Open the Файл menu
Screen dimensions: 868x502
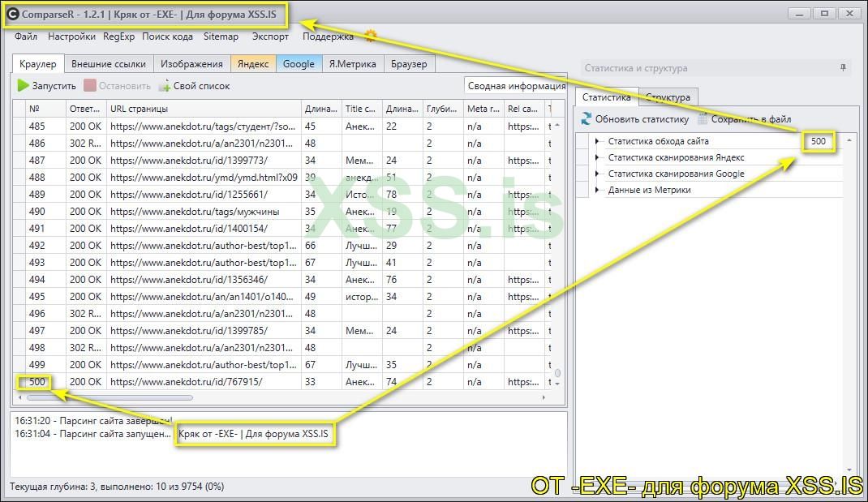(26, 36)
